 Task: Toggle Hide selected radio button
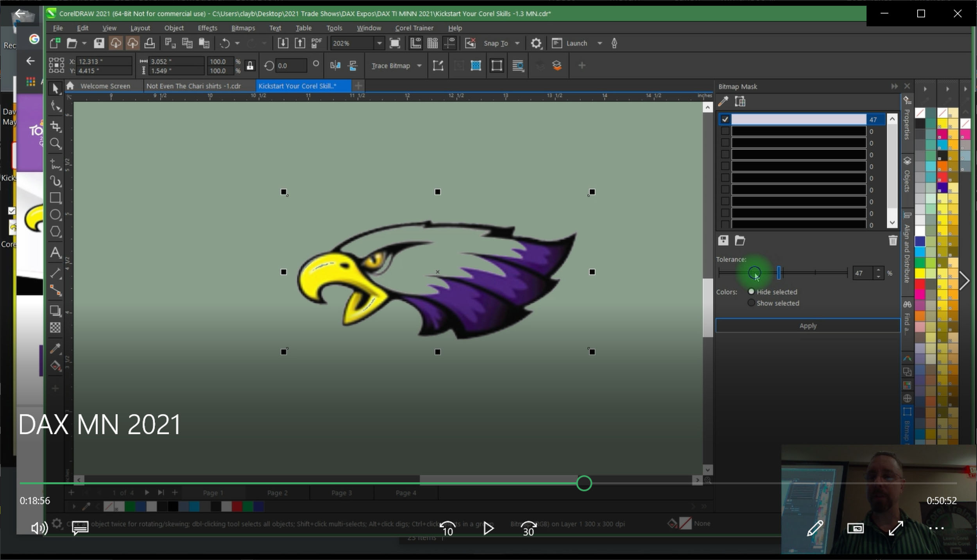[751, 291]
